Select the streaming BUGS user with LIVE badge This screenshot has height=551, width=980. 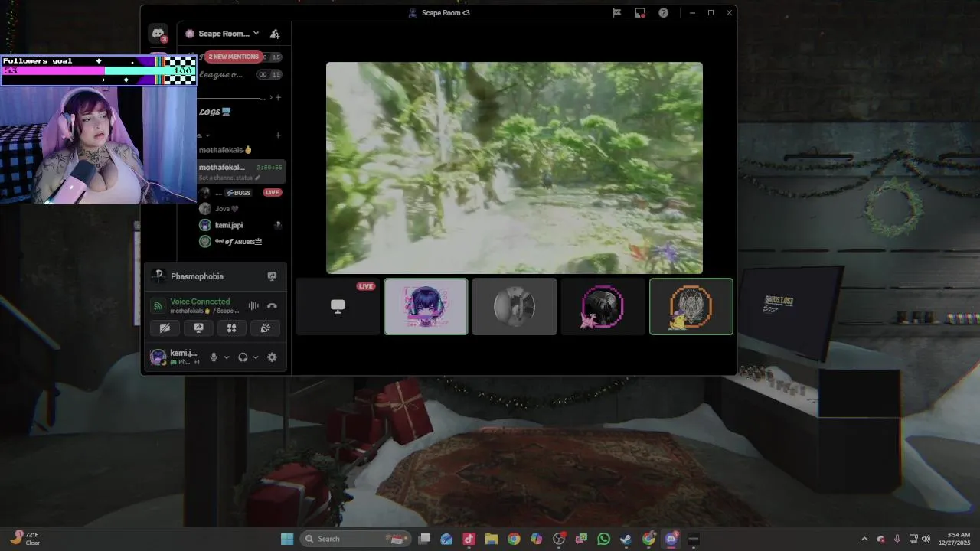tap(240, 192)
